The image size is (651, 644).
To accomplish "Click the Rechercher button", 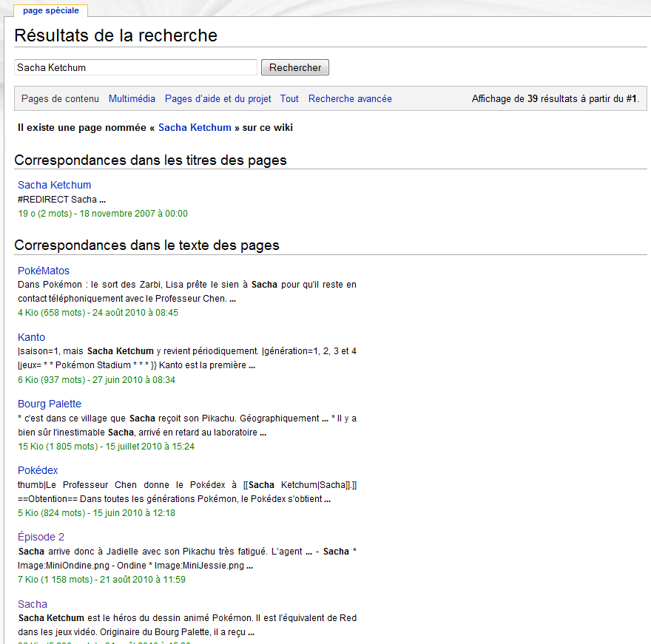I will [x=294, y=67].
